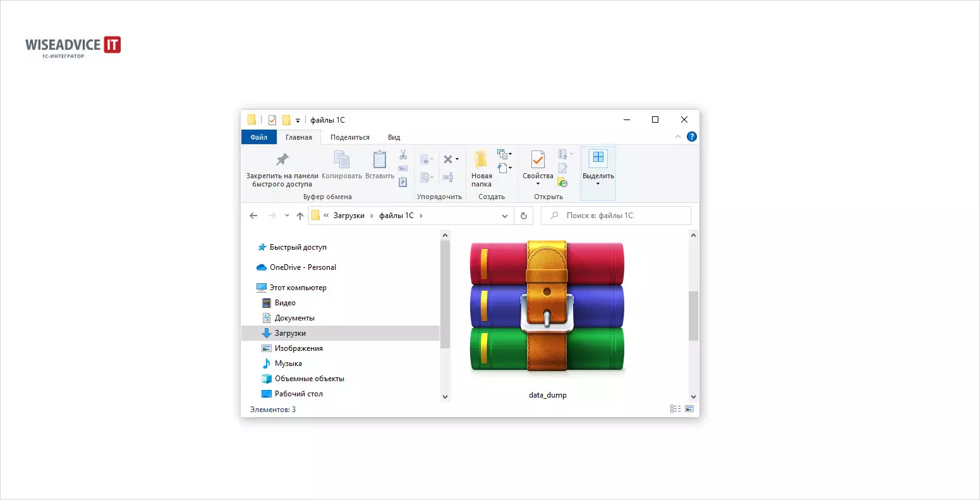Switch to the Вид tab
Image resolution: width=980 pixels, height=500 pixels.
[x=394, y=137]
